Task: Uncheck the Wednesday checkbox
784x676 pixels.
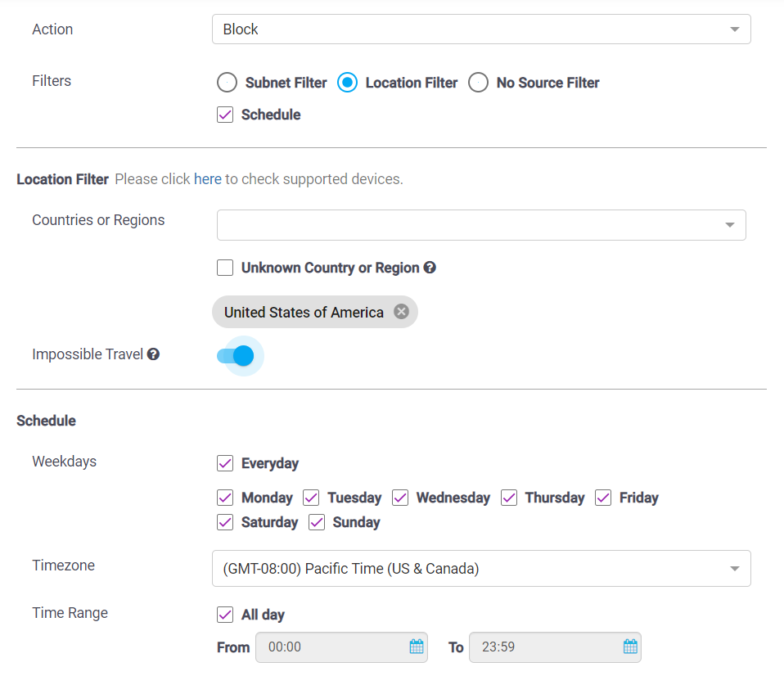Action: [399, 498]
